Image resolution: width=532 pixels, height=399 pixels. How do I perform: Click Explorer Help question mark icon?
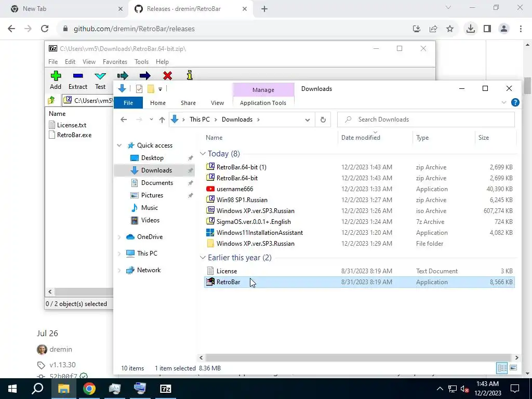tap(515, 102)
